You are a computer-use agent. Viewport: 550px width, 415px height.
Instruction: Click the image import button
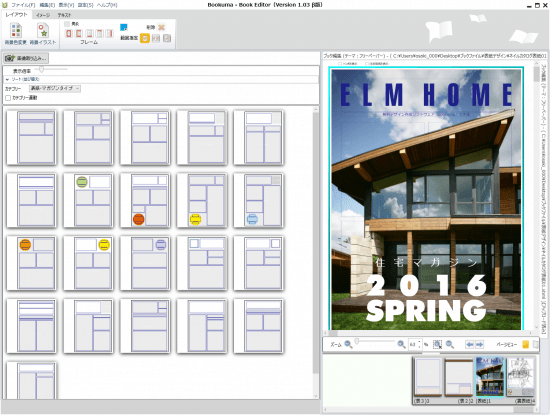26,58
